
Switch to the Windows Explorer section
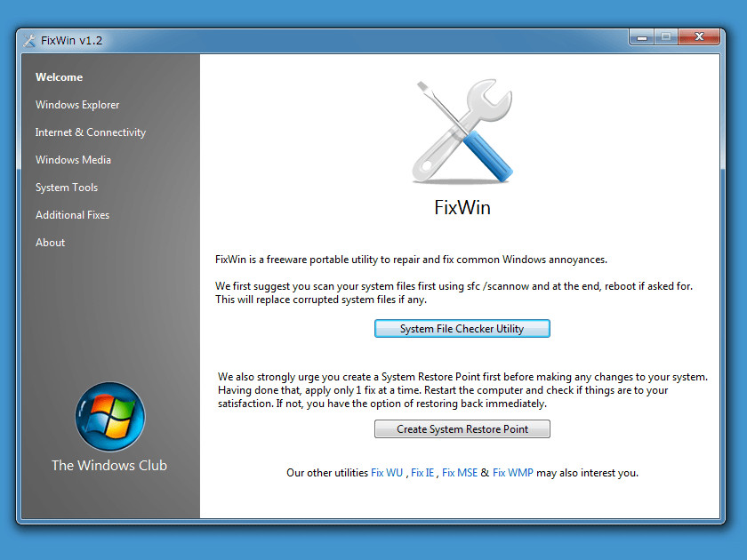click(x=77, y=105)
